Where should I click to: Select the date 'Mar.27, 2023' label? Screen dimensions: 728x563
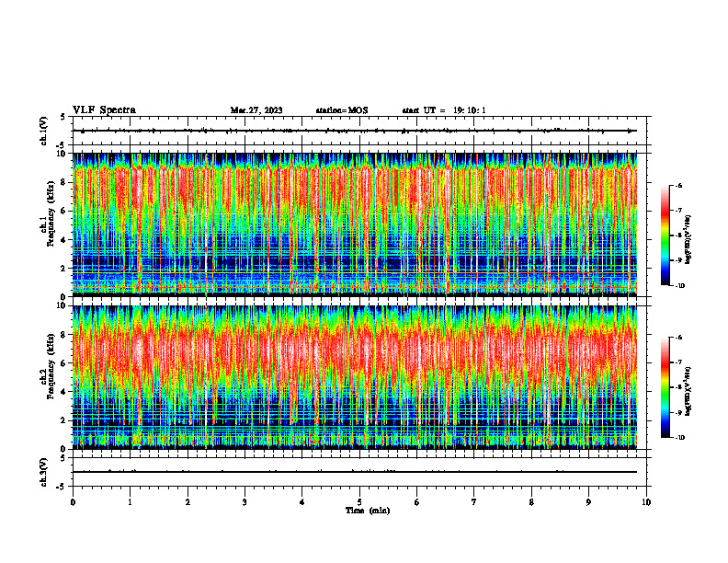[256, 110]
